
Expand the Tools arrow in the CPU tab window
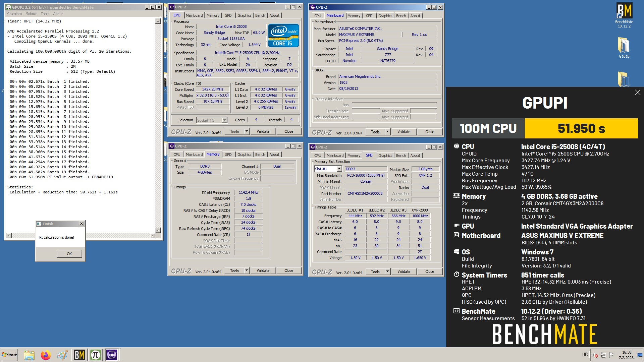point(247,132)
